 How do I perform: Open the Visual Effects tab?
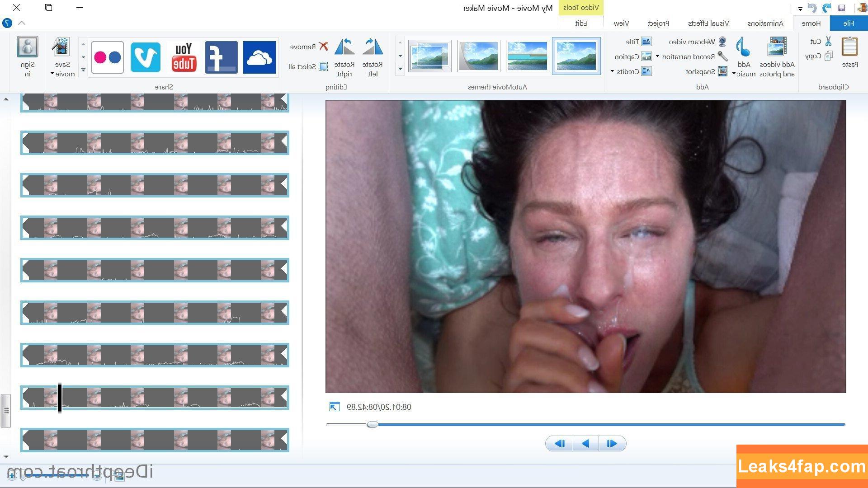[708, 23]
